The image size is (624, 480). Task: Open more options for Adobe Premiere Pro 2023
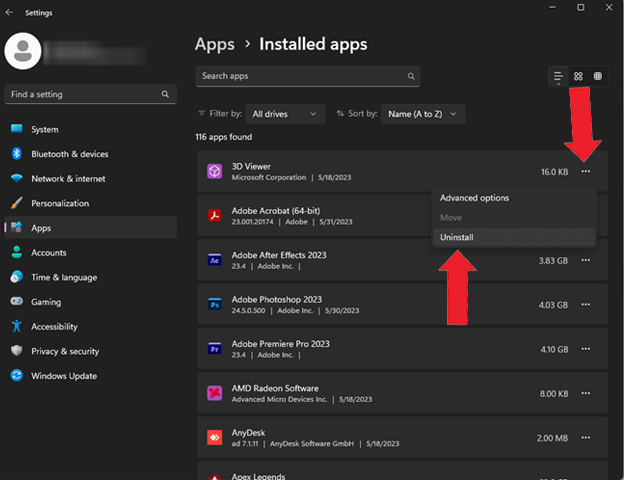(x=585, y=349)
